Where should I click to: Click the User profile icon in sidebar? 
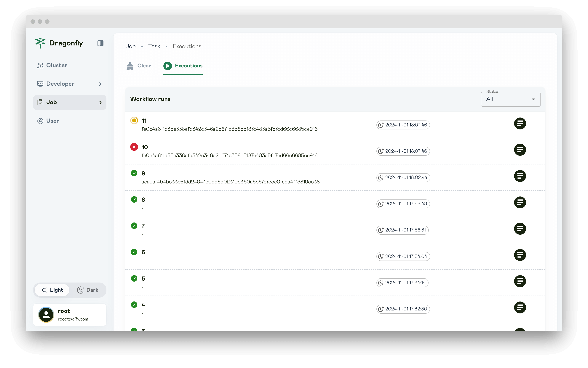40,121
